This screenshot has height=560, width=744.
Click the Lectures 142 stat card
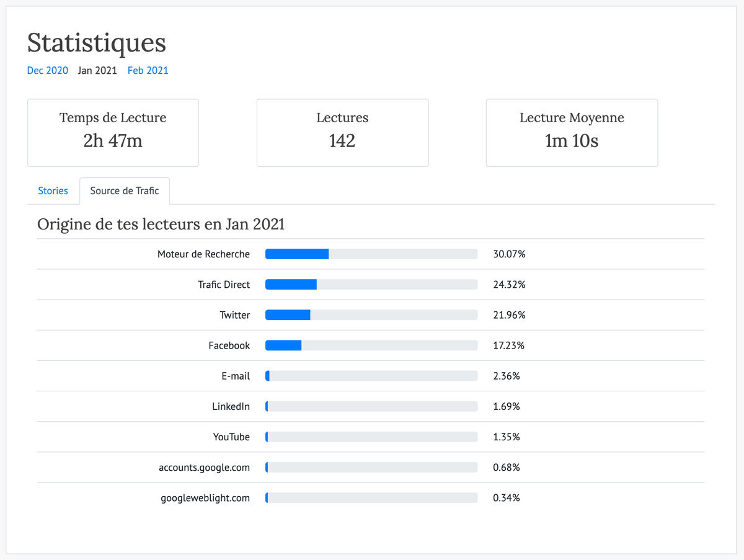(x=342, y=133)
